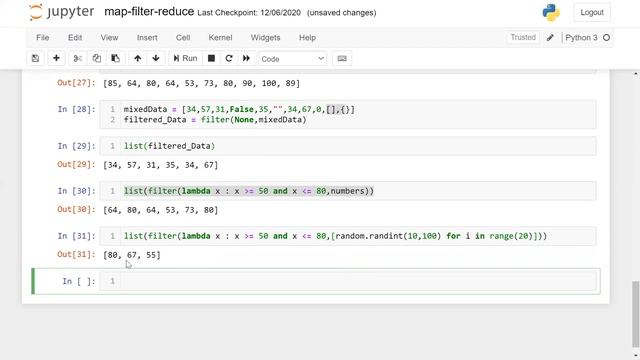The image size is (640, 360).
Task: Click the In [31]: prompt label
Action: coord(76,236)
